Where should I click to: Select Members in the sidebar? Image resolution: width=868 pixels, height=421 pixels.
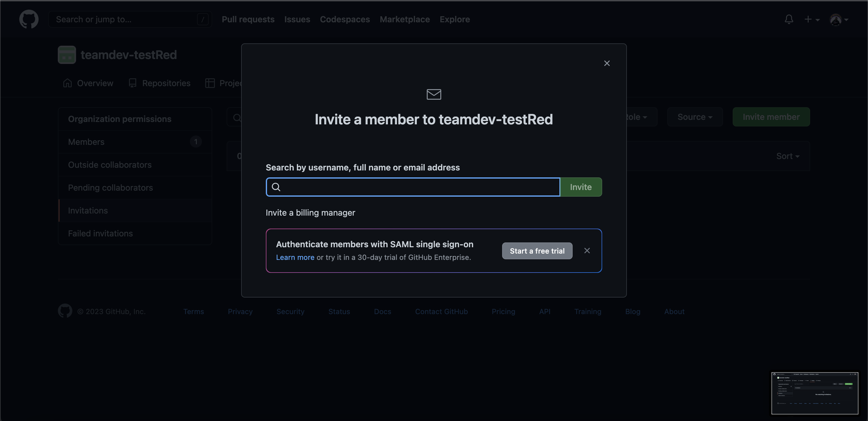tap(86, 142)
